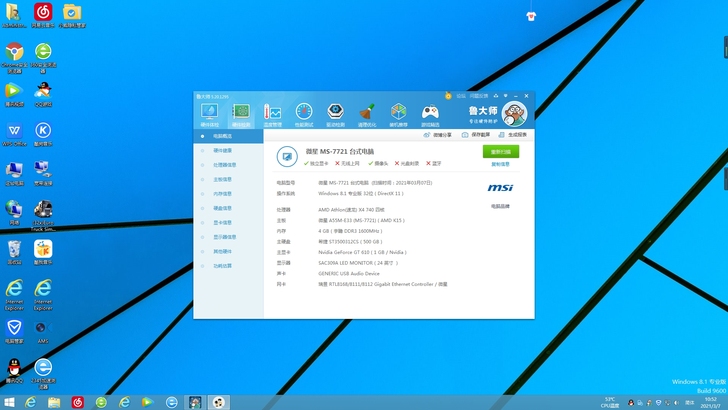Viewport: 728px width, 410px height.
Task: Select 其他硬件 other hardware in sidebar
Action: (228, 251)
